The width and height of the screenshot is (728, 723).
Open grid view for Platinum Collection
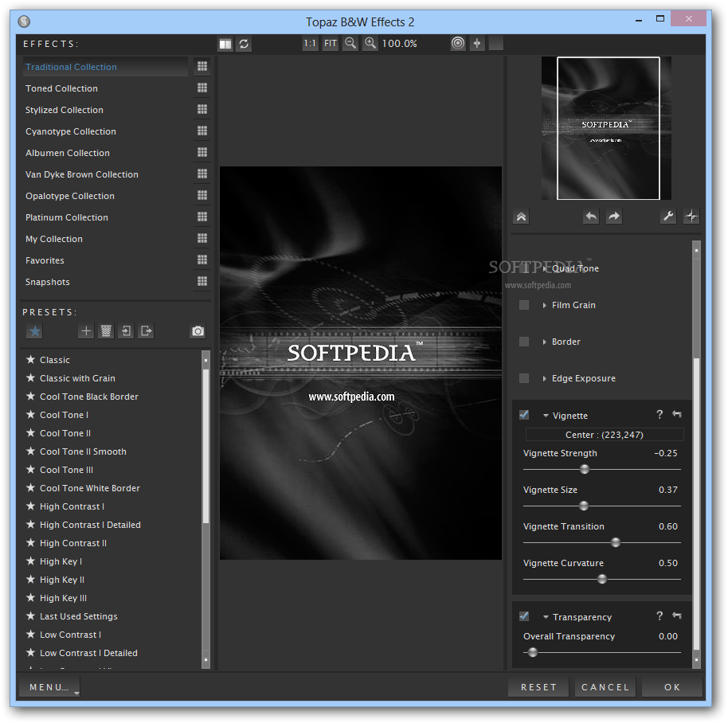(x=202, y=217)
